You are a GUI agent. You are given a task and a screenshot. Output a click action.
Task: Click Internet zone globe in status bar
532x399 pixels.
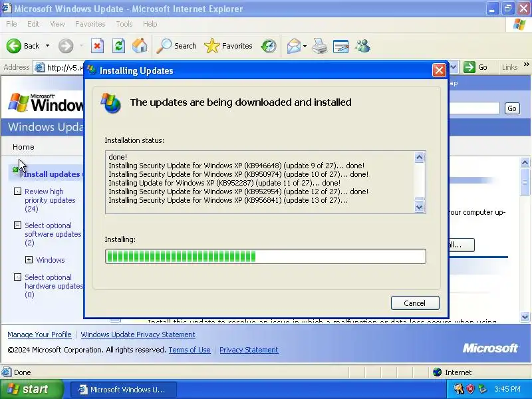(x=438, y=372)
